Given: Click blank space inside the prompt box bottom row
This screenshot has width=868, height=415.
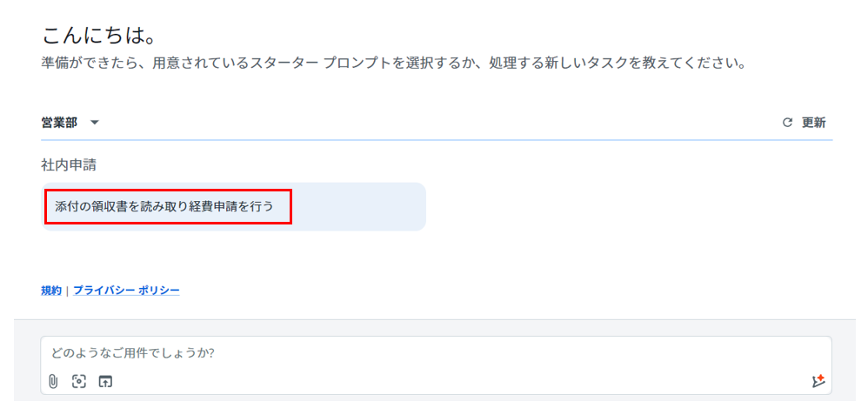Looking at the screenshot, I should pyautogui.click(x=459, y=381).
